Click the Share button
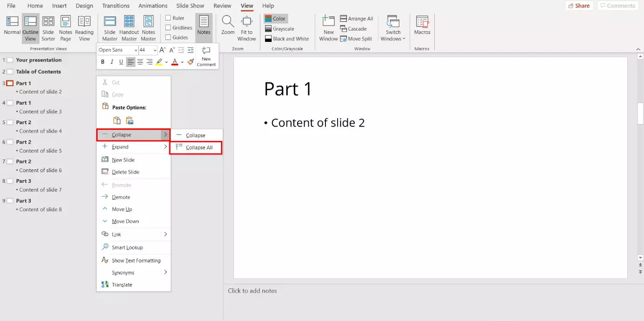 579,6
